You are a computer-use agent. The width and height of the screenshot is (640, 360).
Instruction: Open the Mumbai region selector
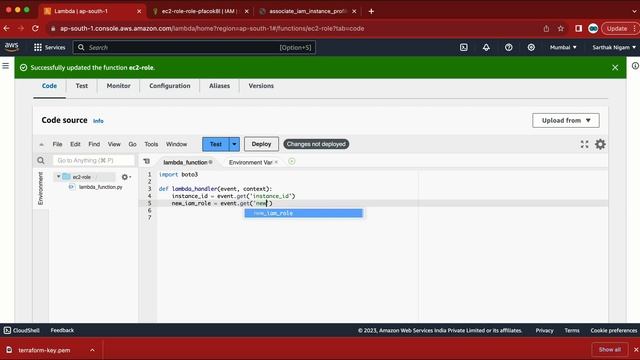click(563, 47)
